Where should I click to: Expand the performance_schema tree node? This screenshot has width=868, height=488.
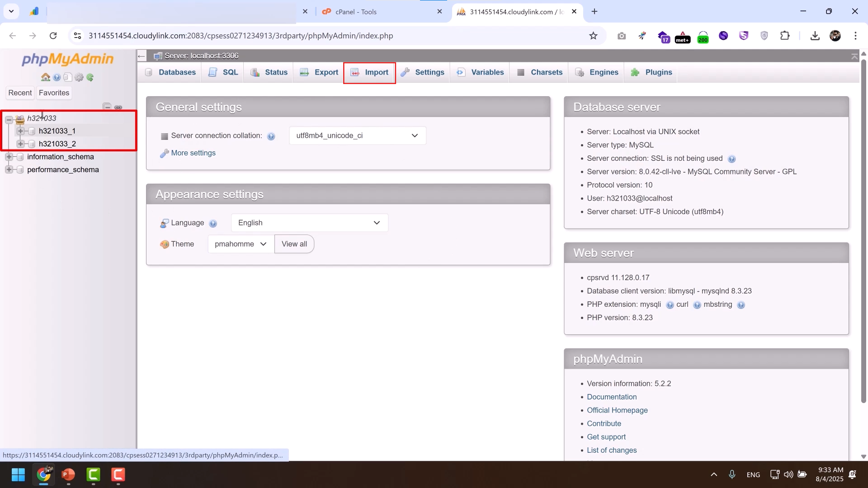pos(9,170)
